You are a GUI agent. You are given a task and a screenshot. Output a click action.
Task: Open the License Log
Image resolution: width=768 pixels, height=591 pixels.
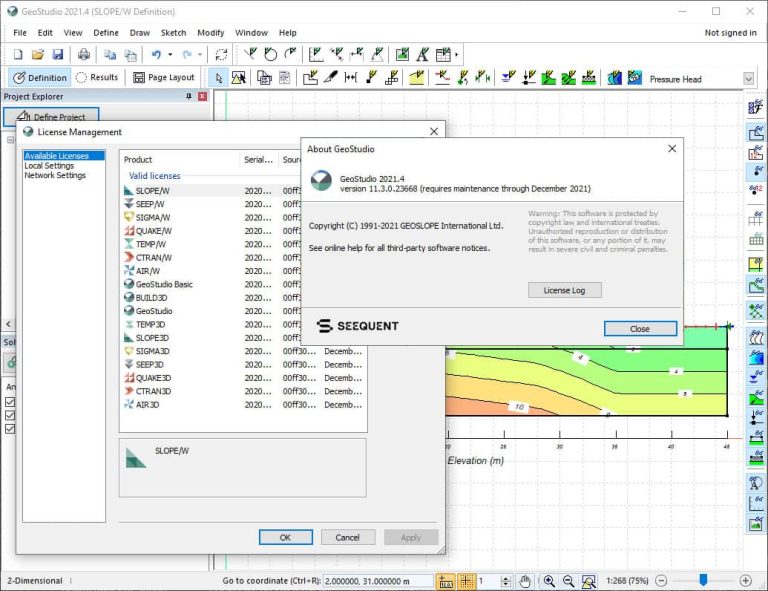(564, 290)
